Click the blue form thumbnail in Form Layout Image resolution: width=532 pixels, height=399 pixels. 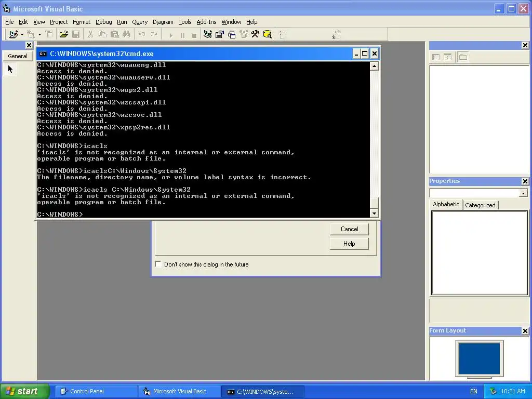coord(479,358)
